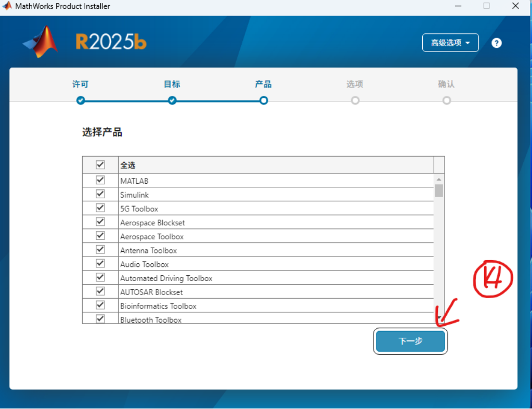Click the 下一步 button
This screenshot has width=532, height=409.
pos(410,341)
